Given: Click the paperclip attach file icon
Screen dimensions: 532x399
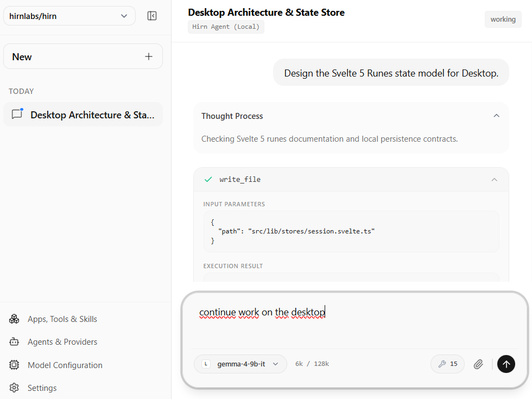Looking at the screenshot, I should click(478, 364).
